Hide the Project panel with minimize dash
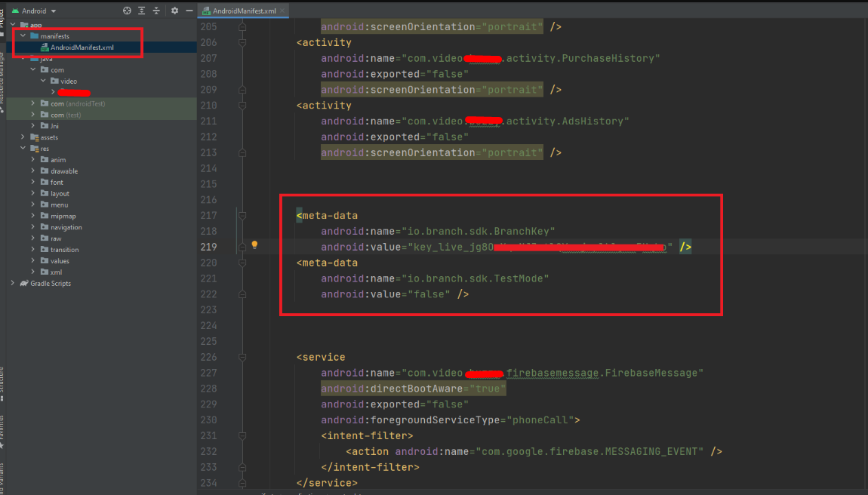The image size is (868, 495). pyautogui.click(x=188, y=11)
